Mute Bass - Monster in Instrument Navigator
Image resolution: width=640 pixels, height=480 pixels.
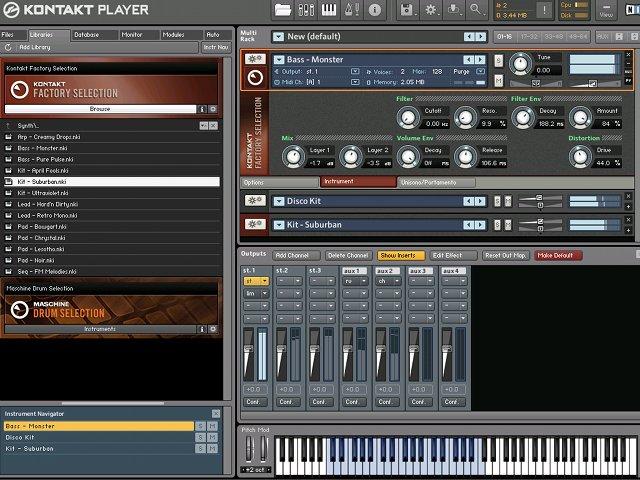click(x=212, y=426)
